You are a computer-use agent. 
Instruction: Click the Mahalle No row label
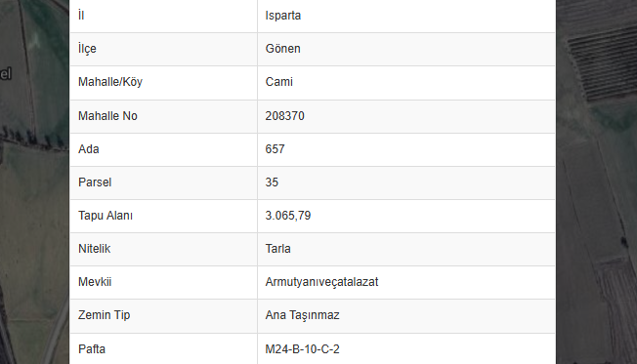[x=107, y=116]
